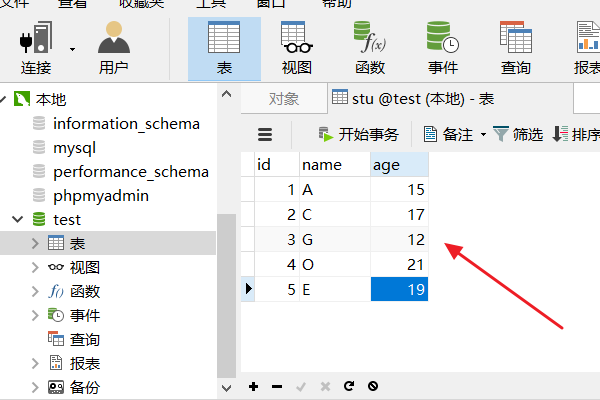
Task: Select 查询 item in the tree
Action: point(85,340)
